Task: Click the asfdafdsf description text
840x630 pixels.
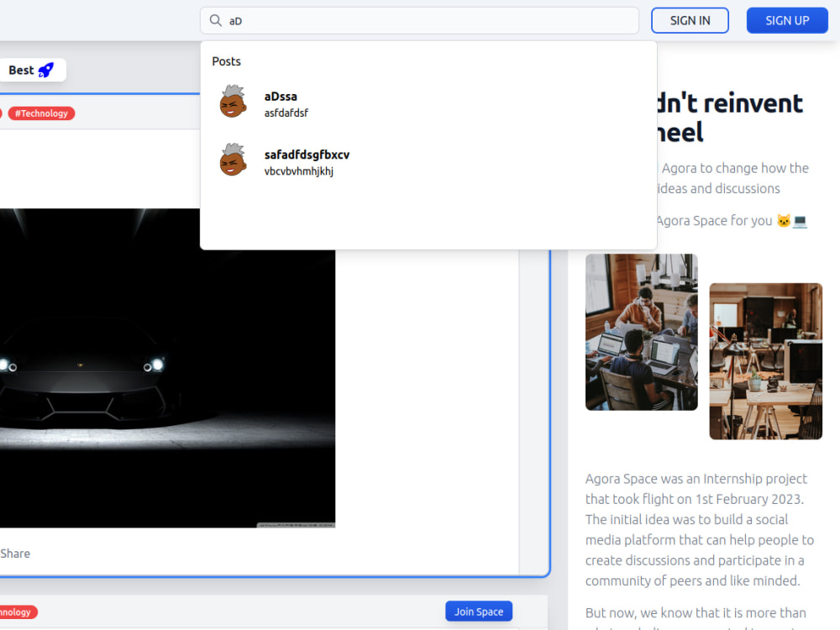Action: point(286,113)
